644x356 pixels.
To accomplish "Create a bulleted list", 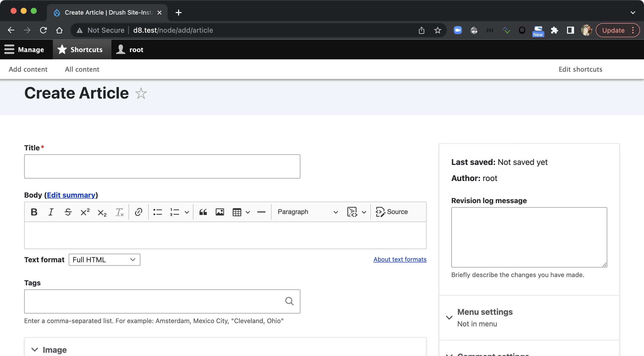I will click(158, 212).
